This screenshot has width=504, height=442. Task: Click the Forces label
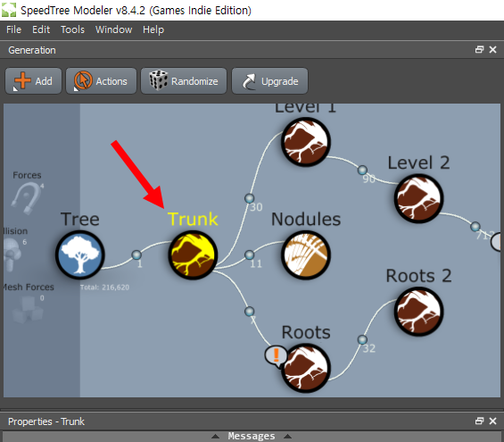[27, 175]
